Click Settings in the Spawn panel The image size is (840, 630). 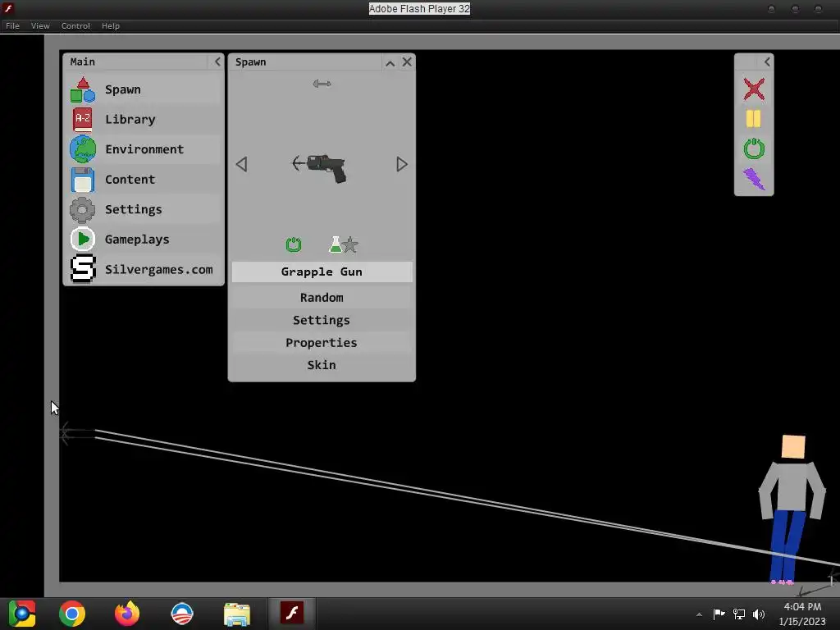[322, 320]
